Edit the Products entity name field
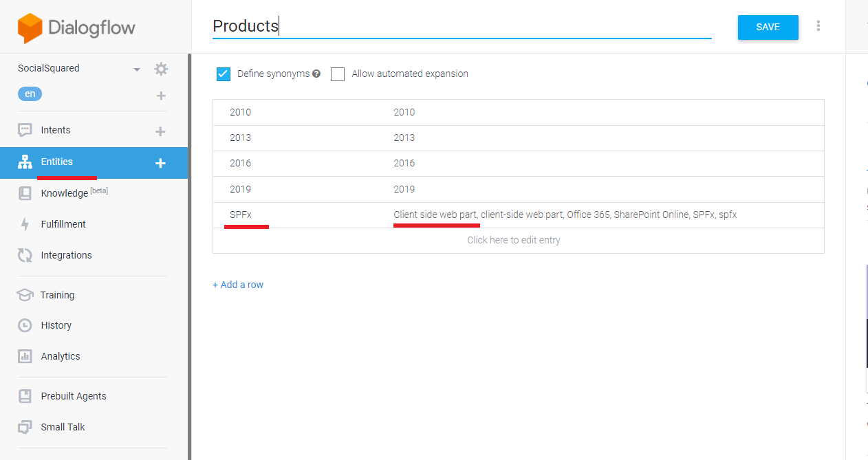868x460 pixels. coord(461,26)
